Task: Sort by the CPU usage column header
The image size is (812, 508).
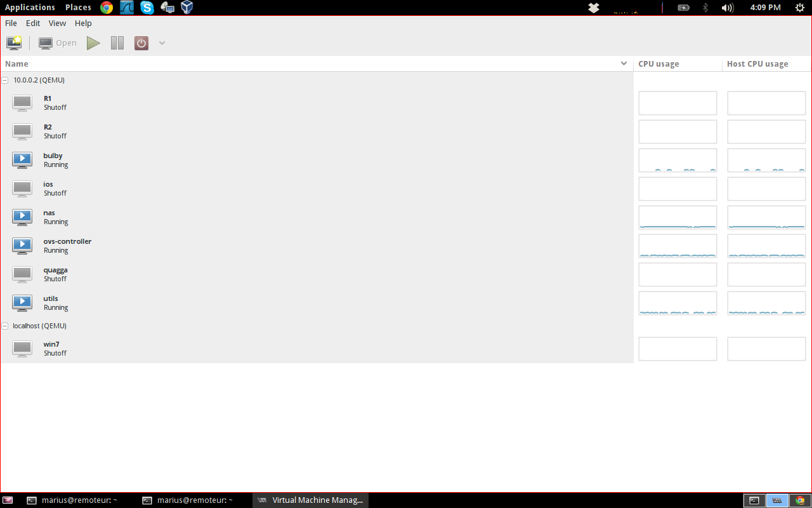Action: [678, 63]
